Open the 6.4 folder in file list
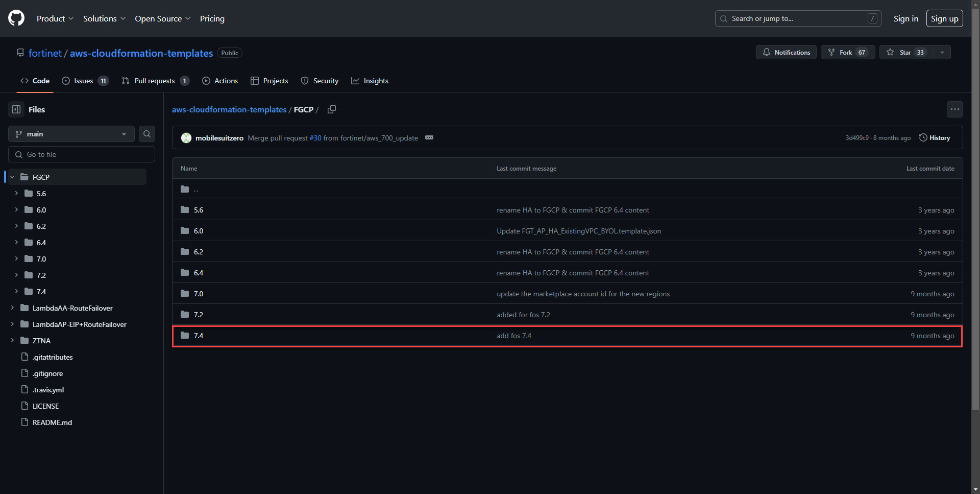 coord(199,273)
